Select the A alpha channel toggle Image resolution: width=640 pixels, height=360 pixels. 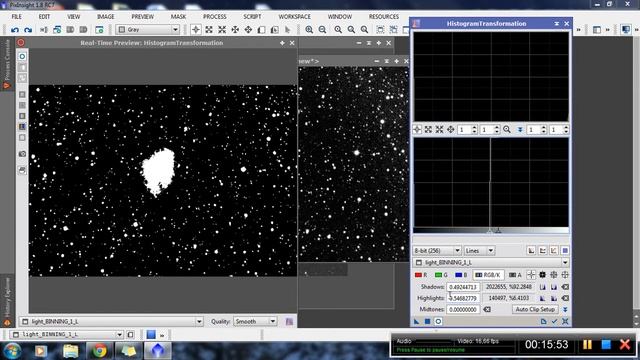click(x=515, y=275)
